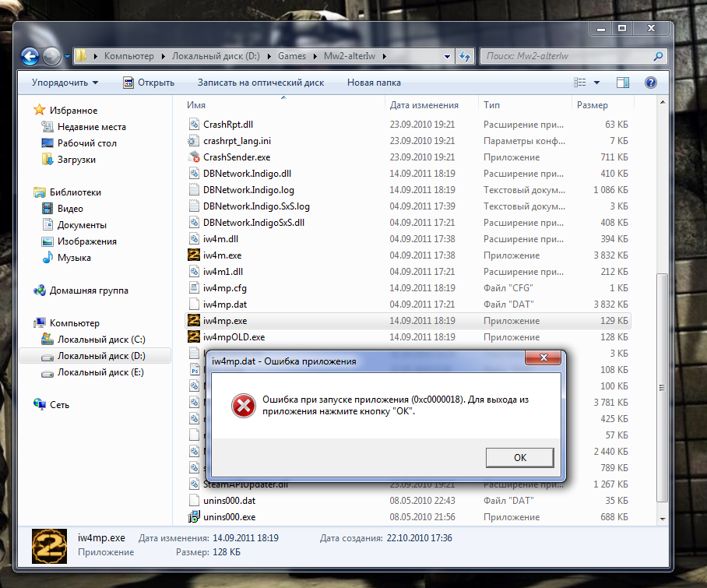Sort by Дата изменения column header
Screen dimensions: 707x588
(424, 105)
